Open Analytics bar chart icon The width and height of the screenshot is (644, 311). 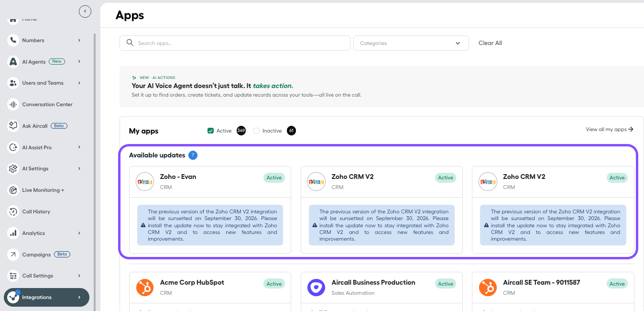click(13, 233)
